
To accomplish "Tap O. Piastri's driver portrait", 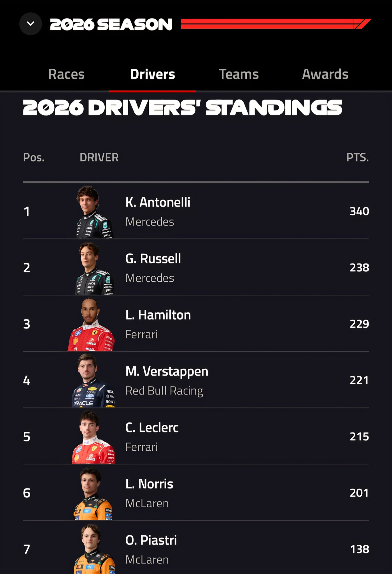I will [x=94, y=549].
